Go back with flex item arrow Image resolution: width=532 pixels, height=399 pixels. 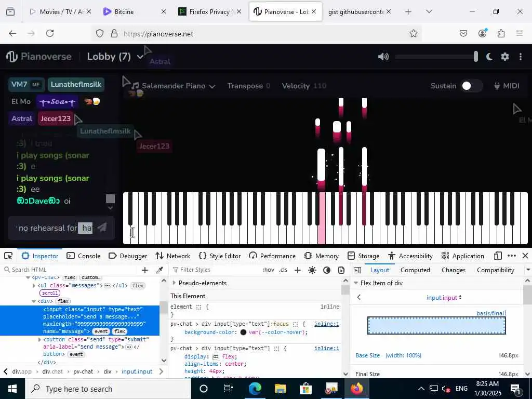(x=359, y=297)
